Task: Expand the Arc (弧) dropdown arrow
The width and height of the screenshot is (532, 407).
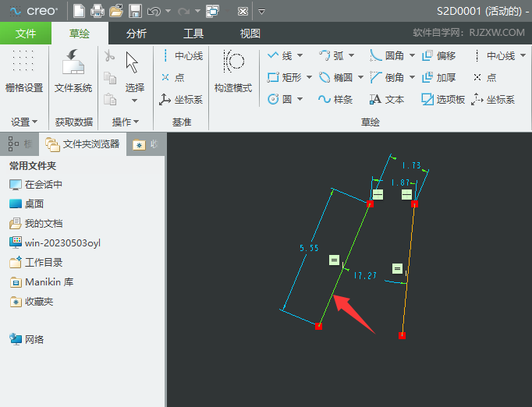Action: 352,55
